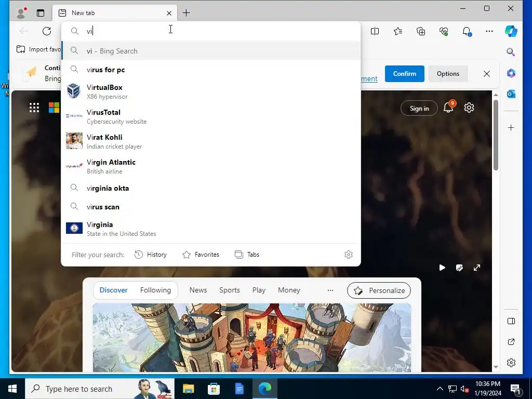The height and width of the screenshot is (399, 532).
Task: Dismiss the notification banner with X
Action: pyautogui.click(x=486, y=74)
